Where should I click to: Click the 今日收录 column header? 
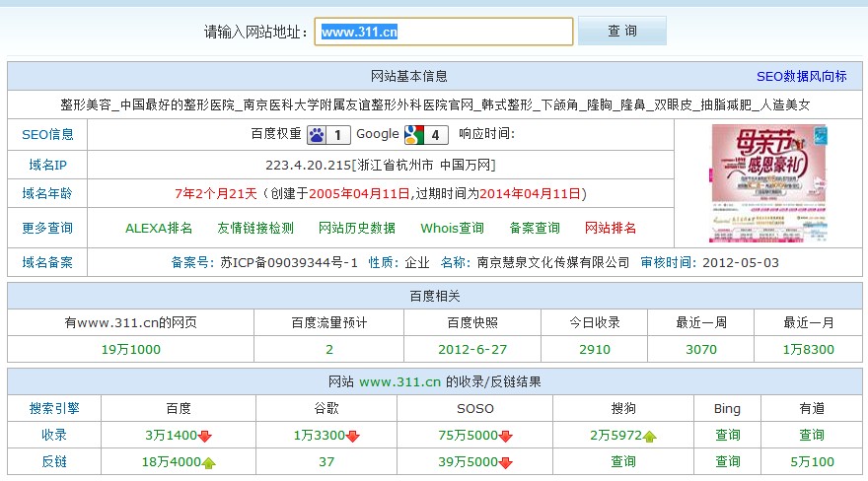pos(595,323)
